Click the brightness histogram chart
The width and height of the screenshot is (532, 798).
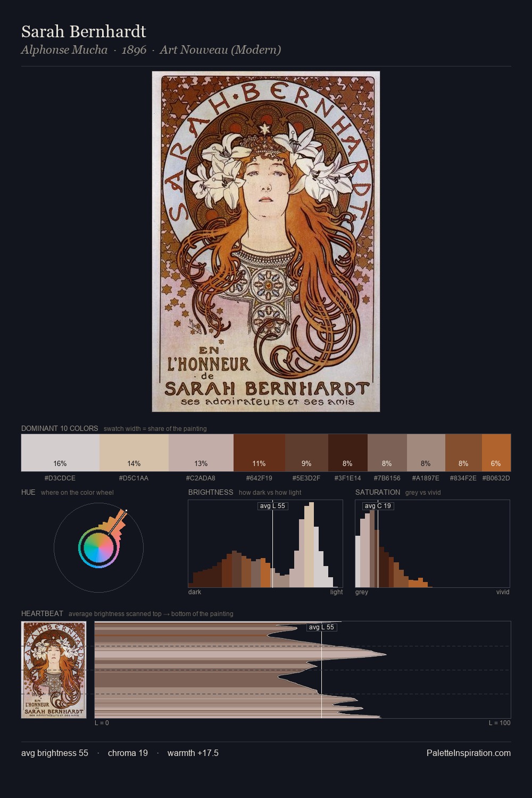coord(265,544)
